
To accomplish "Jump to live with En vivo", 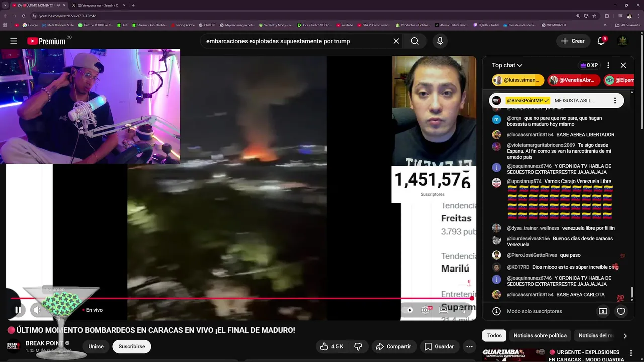I will click(94, 310).
